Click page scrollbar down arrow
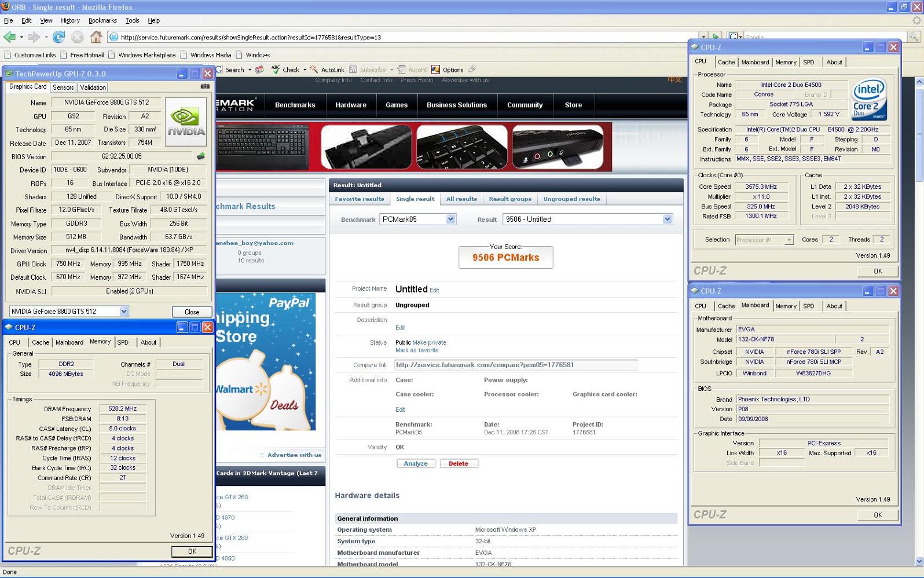 tap(919, 561)
